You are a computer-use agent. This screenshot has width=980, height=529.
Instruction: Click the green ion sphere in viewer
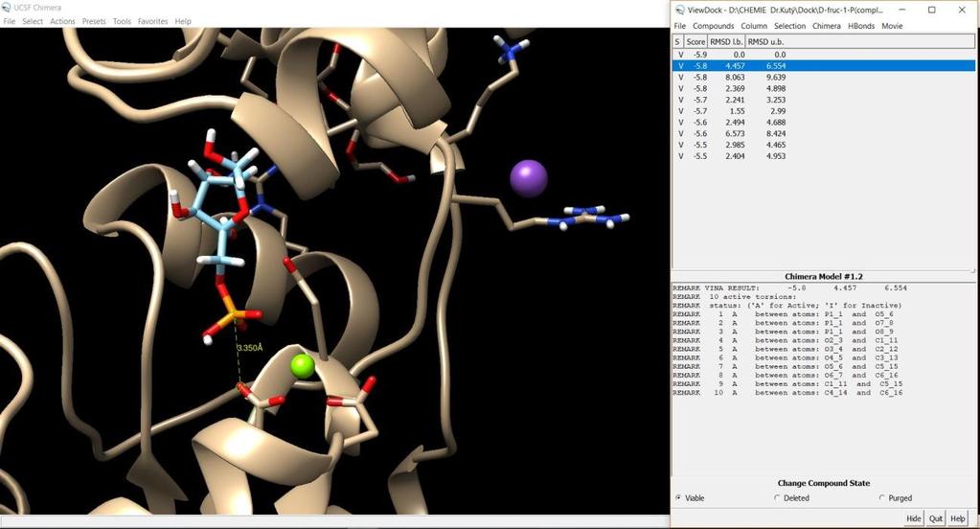[303, 366]
